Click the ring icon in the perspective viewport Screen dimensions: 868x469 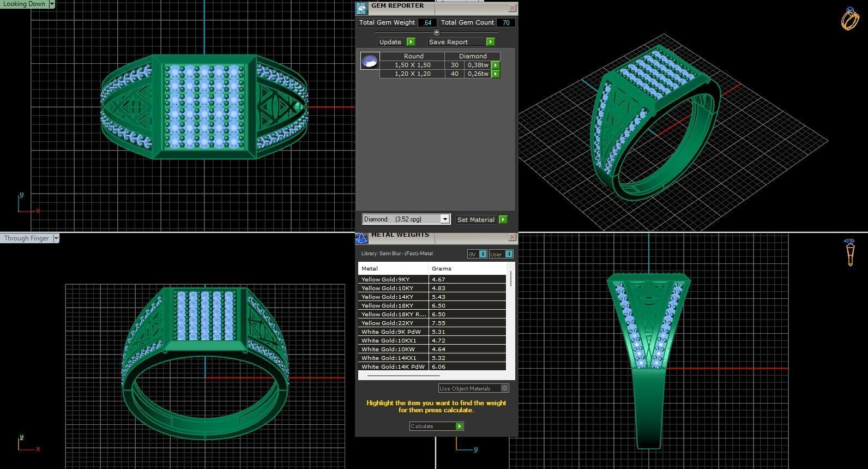click(x=849, y=19)
